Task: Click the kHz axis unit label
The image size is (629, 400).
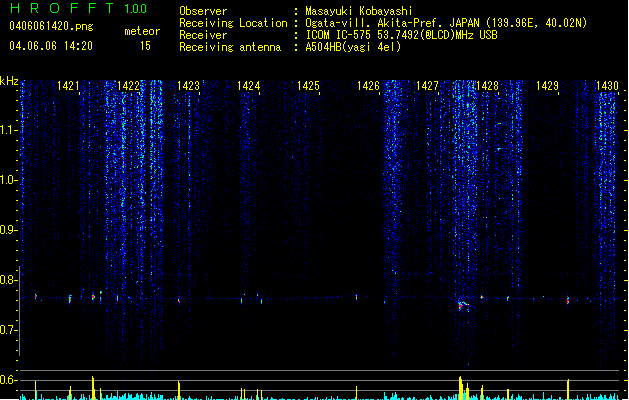Action: [x=9, y=81]
